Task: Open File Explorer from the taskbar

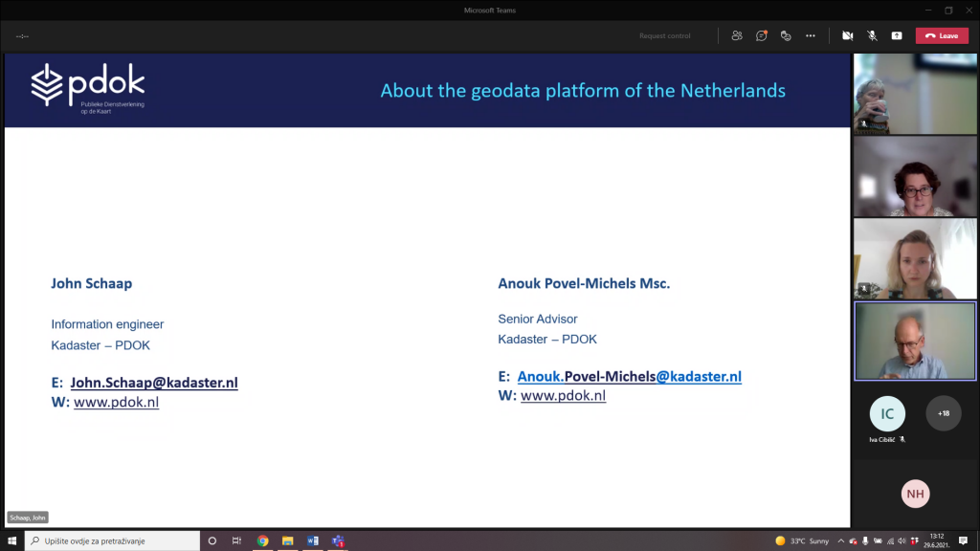Action: coord(287,540)
